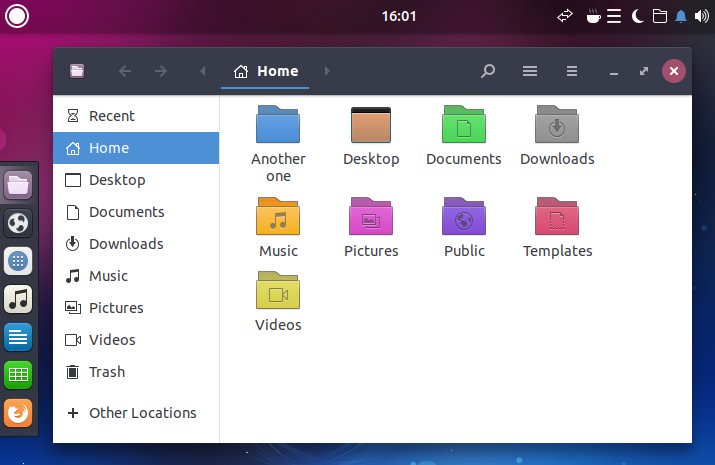Click the file manager icon in the headerbar
The image size is (715, 465).
pos(77,71)
